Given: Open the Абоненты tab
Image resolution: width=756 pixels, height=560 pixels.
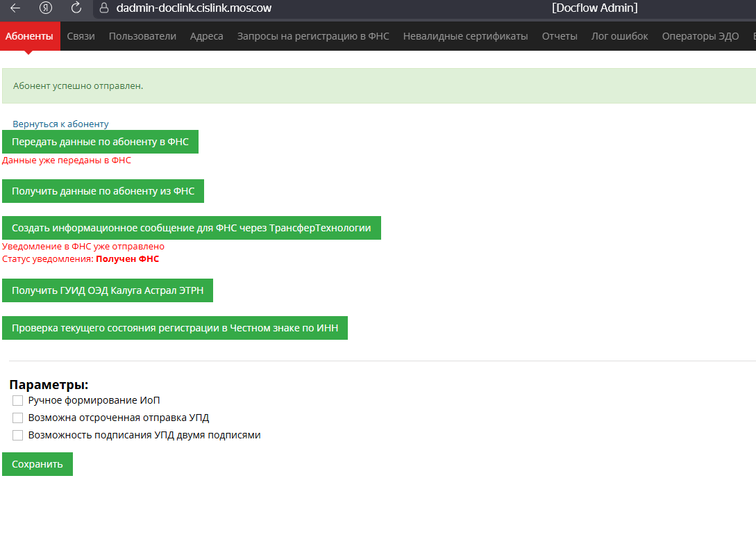Looking at the screenshot, I should click(29, 36).
